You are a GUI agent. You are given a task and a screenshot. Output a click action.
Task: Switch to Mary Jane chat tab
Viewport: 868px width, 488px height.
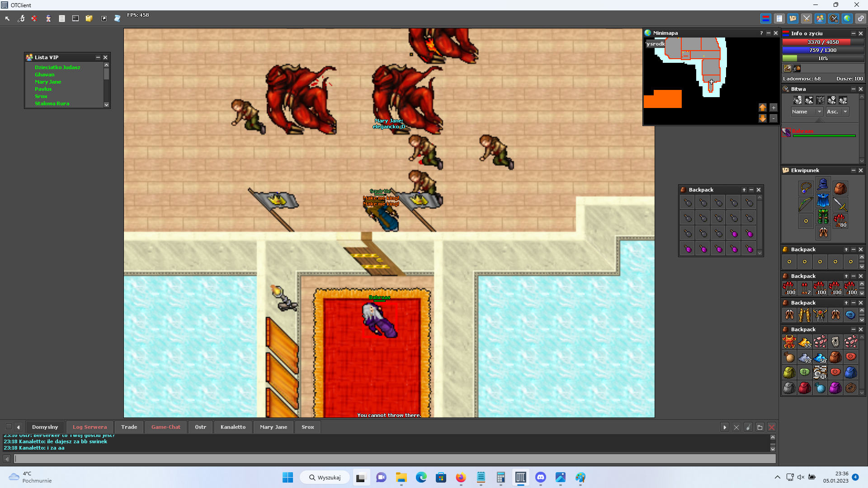point(274,427)
